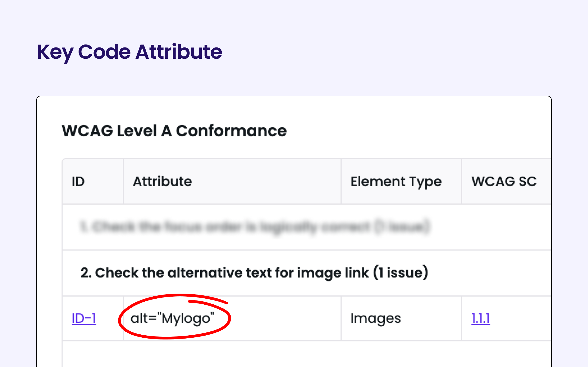Click the WCAG Level A Conformance heading
Screen dimensions: 588x367
tap(174, 131)
